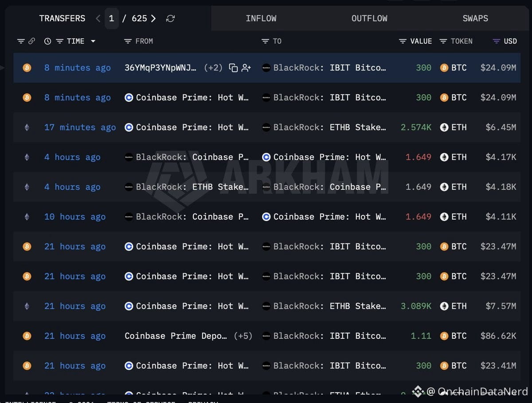Refresh the transfers list

[170, 19]
